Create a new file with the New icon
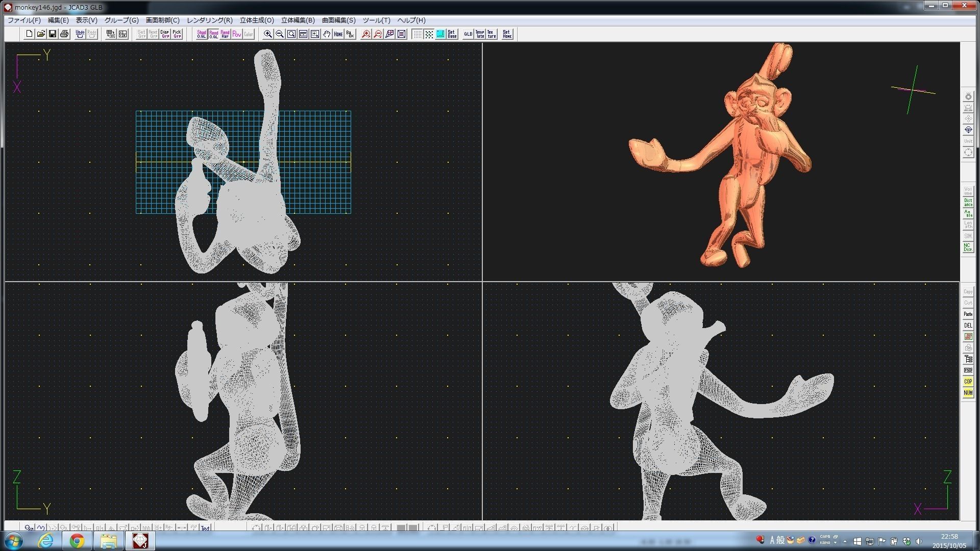Viewport: 980px width, 551px height. pyautogui.click(x=29, y=34)
